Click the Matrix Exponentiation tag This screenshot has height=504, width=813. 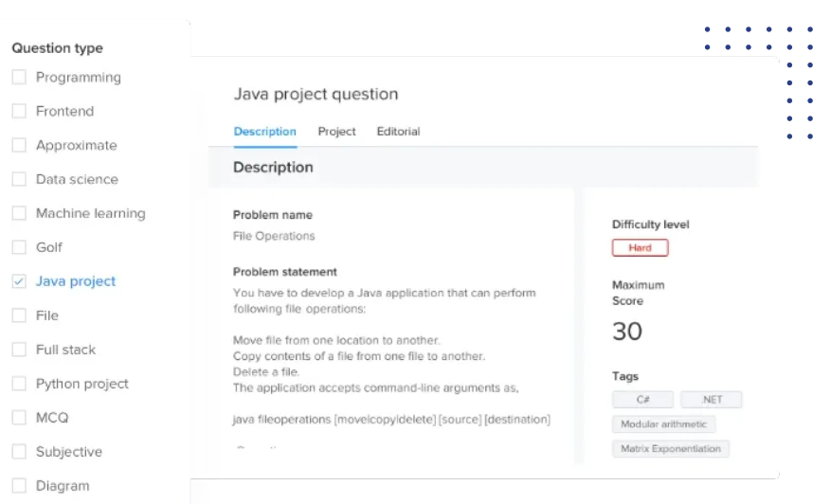671,448
